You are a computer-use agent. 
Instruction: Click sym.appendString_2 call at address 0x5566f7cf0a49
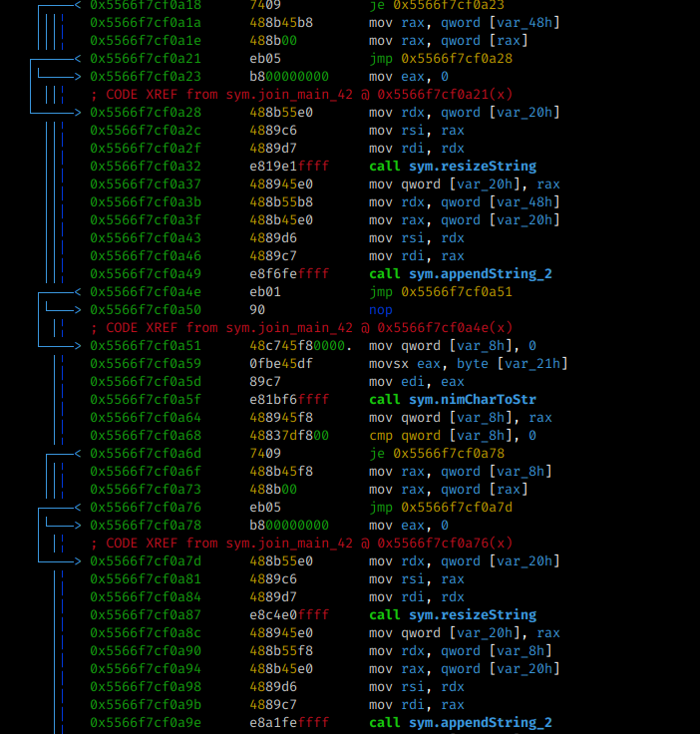click(460, 274)
